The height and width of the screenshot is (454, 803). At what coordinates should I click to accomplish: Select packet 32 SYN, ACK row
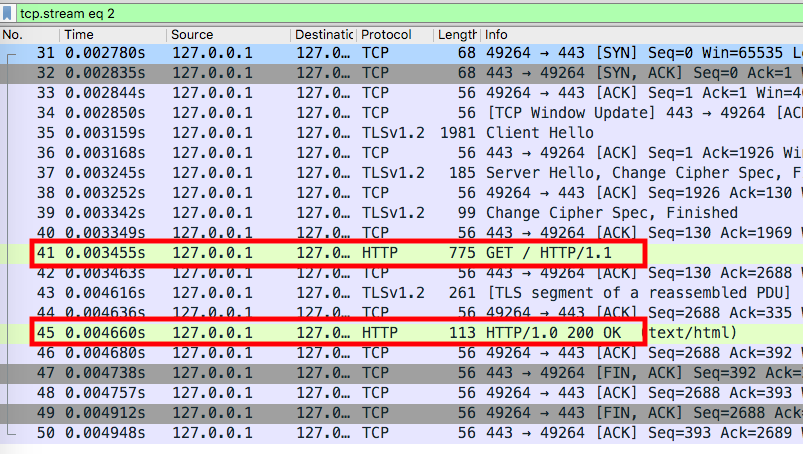(402, 73)
